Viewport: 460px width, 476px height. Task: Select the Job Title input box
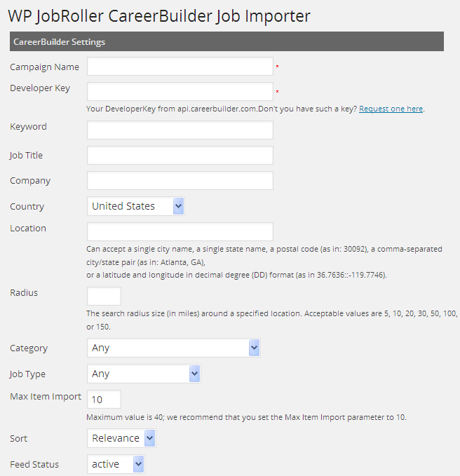[180, 155]
